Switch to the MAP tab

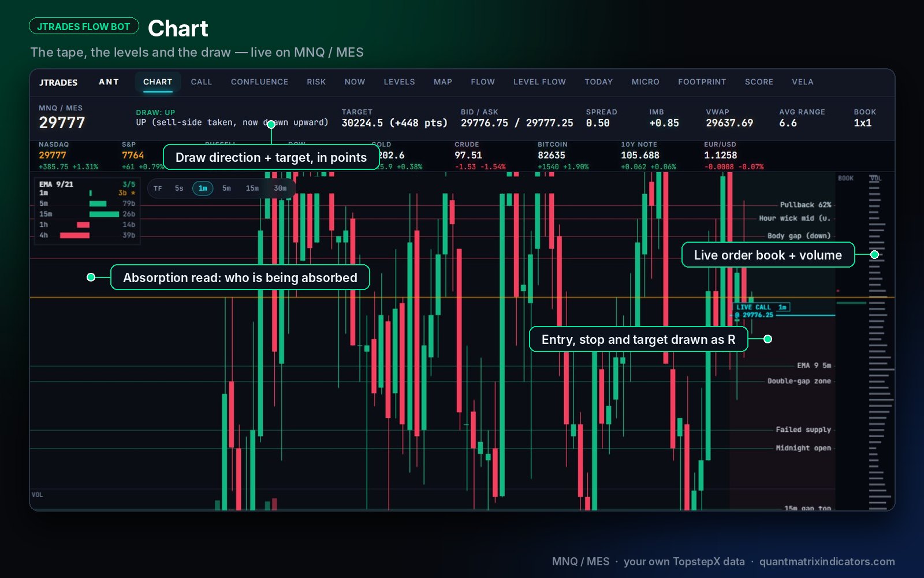[443, 82]
